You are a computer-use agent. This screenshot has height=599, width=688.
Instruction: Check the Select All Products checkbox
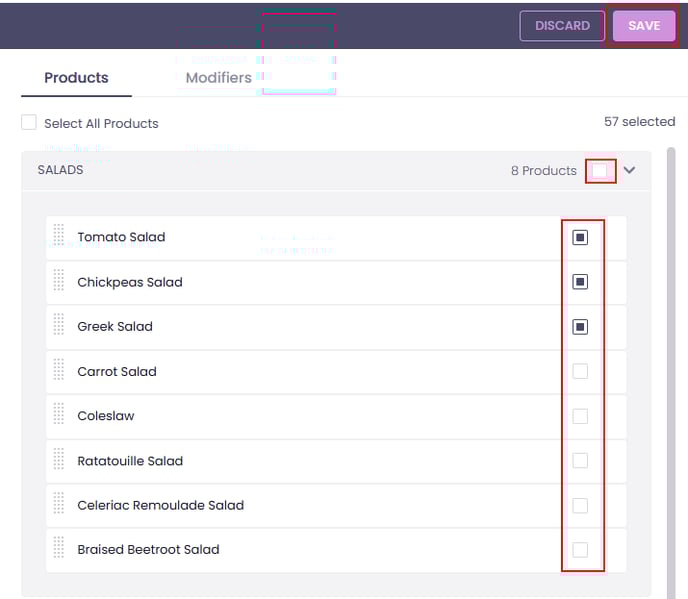coord(29,123)
